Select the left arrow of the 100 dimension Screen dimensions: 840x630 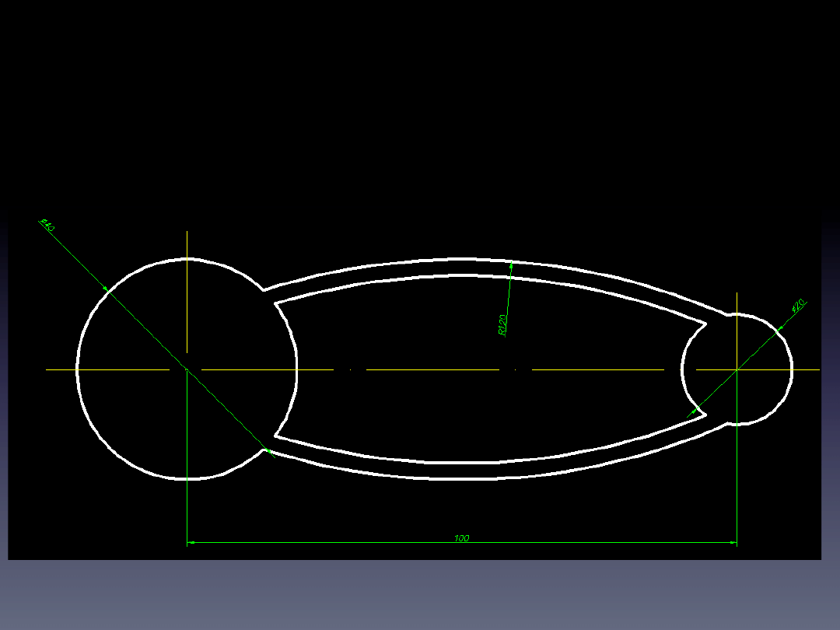click(x=190, y=542)
